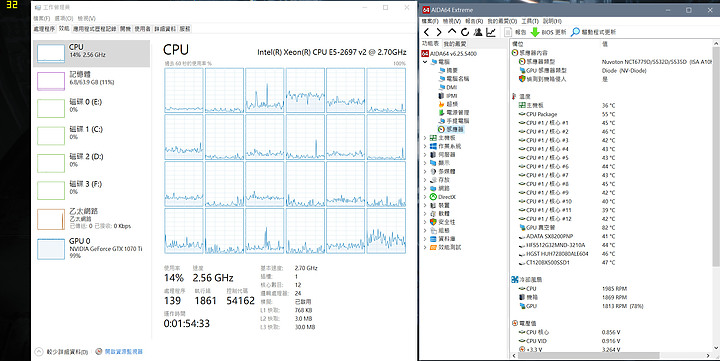
Task: Open AIDA64 檔案(F) menu
Action: (x=430, y=21)
